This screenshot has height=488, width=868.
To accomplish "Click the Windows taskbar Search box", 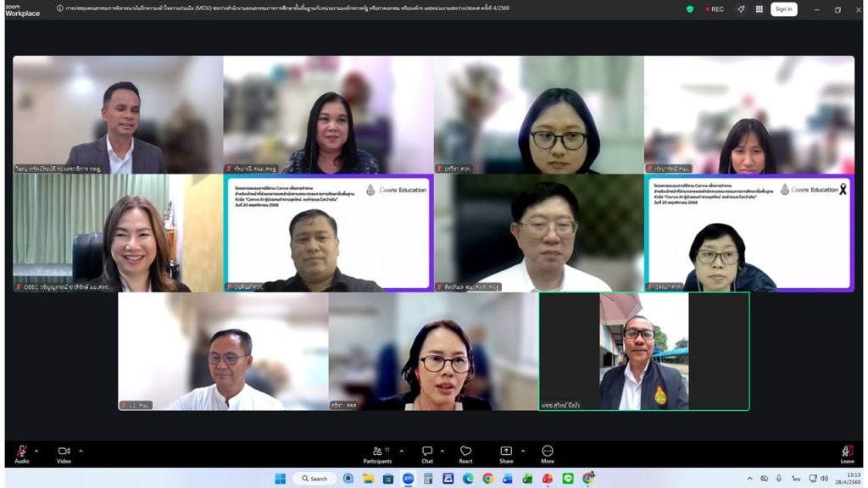I will 314,479.
